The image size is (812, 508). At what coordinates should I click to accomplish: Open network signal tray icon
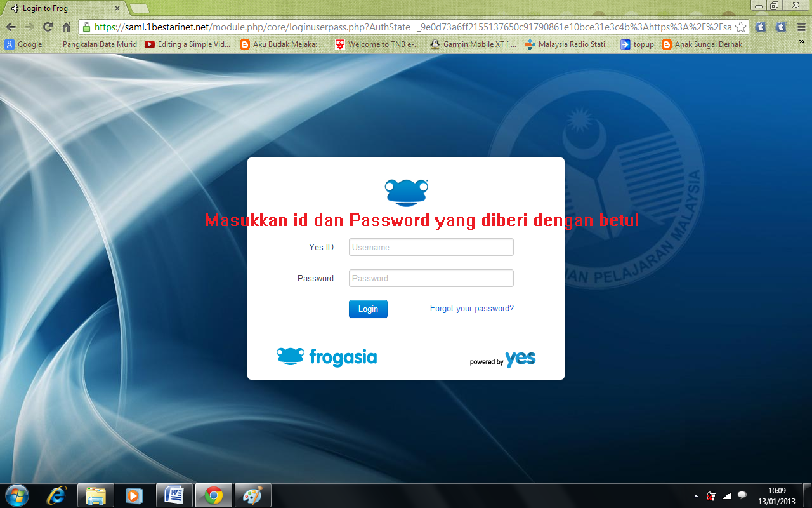click(x=727, y=495)
